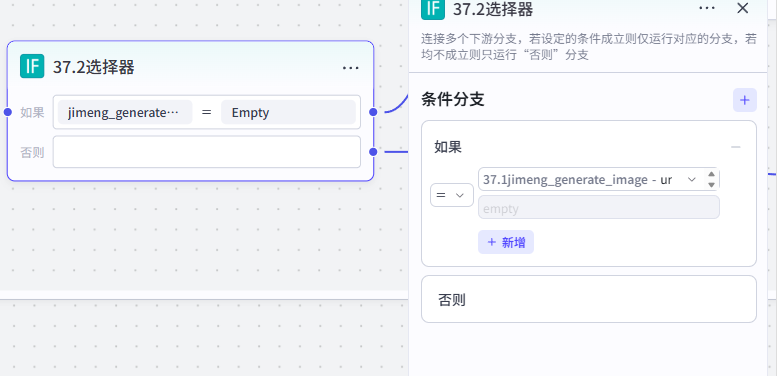Click the 否则 output port on node
Screen dimensions: 779x376
tap(373, 152)
